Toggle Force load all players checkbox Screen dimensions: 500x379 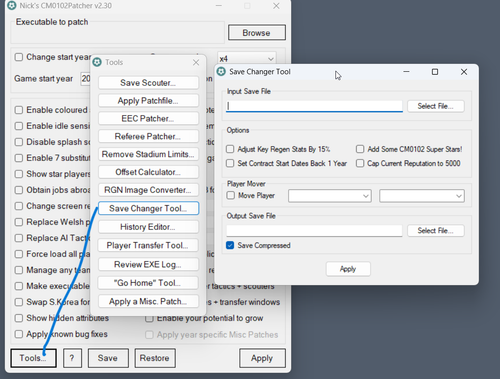point(19,254)
